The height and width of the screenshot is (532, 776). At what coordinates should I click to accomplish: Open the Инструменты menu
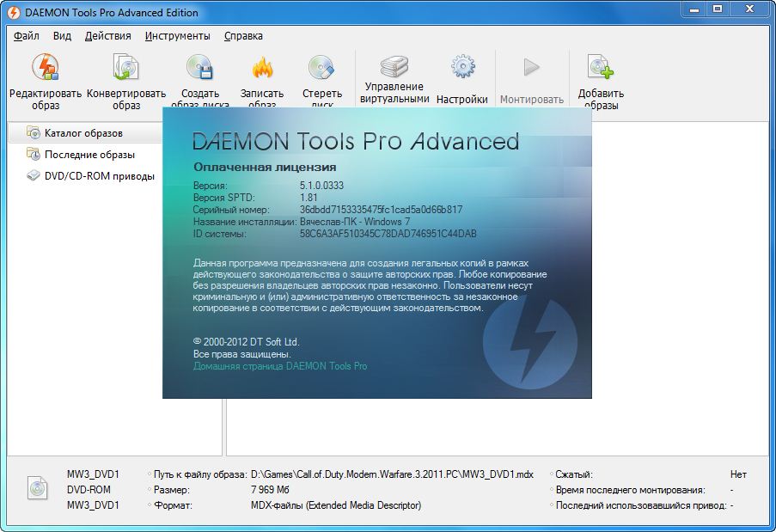[178, 35]
